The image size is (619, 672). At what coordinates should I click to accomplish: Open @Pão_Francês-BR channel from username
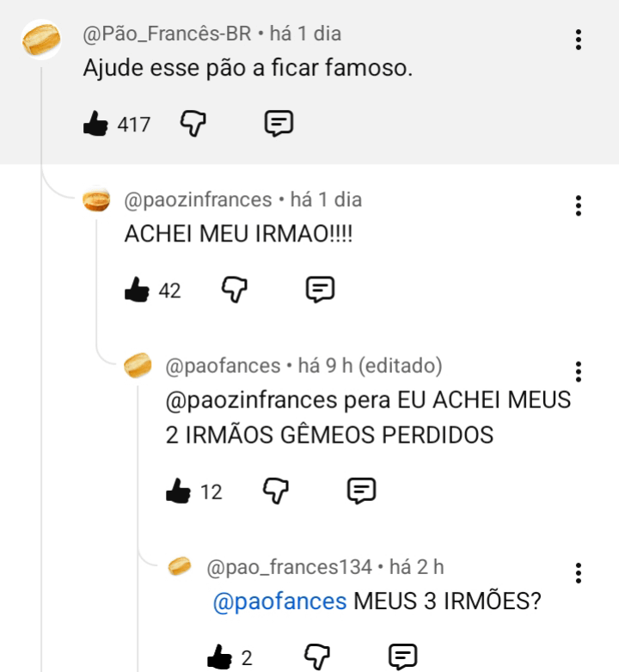pos(167,34)
